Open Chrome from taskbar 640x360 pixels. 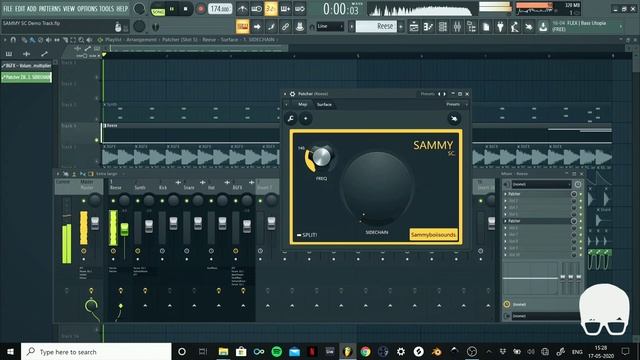(x=365, y=351)
